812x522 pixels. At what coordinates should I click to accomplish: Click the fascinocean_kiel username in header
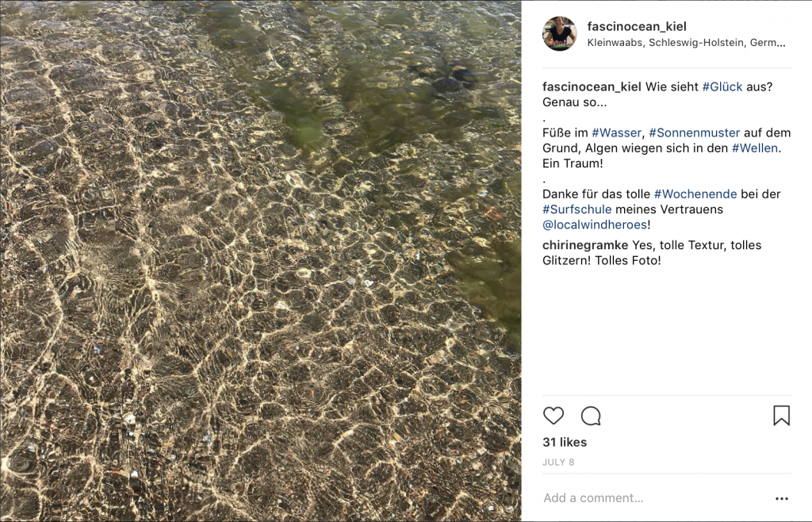point(637,26)
